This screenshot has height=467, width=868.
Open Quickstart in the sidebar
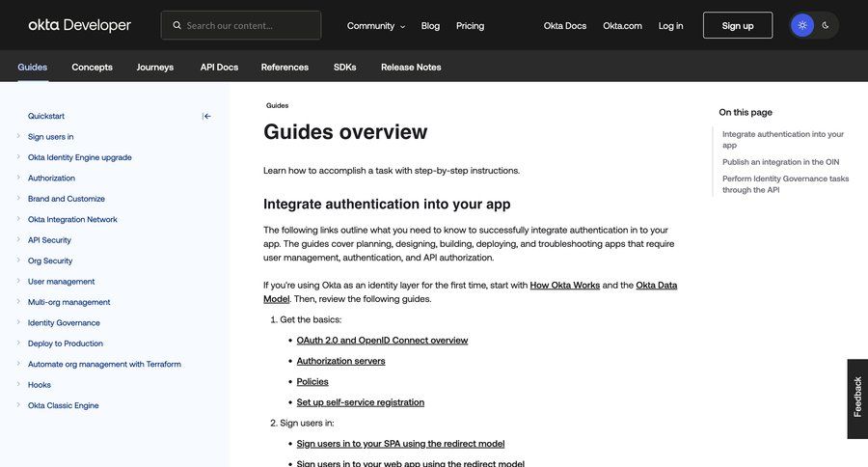(x=46, y=116)
